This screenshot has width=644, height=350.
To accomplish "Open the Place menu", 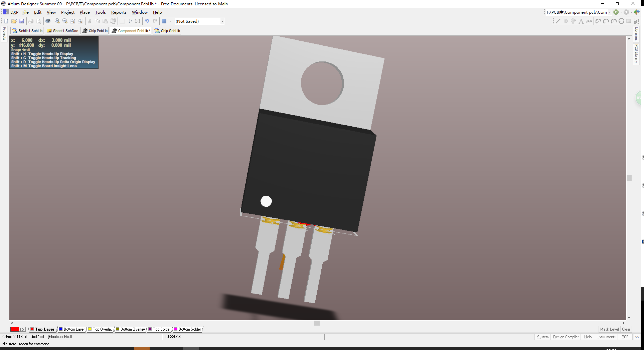I will pos(85,12).
